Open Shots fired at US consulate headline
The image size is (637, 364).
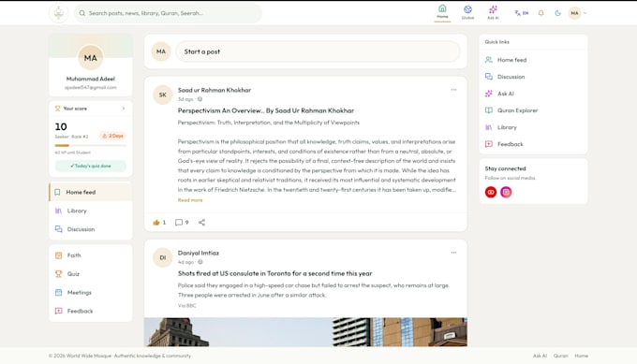pos(274,273)
